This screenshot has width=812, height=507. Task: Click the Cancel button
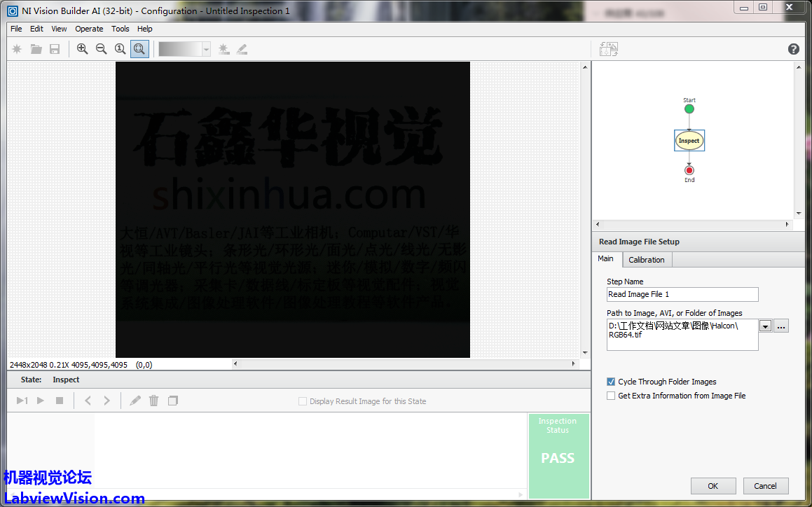tap(765, 486)
